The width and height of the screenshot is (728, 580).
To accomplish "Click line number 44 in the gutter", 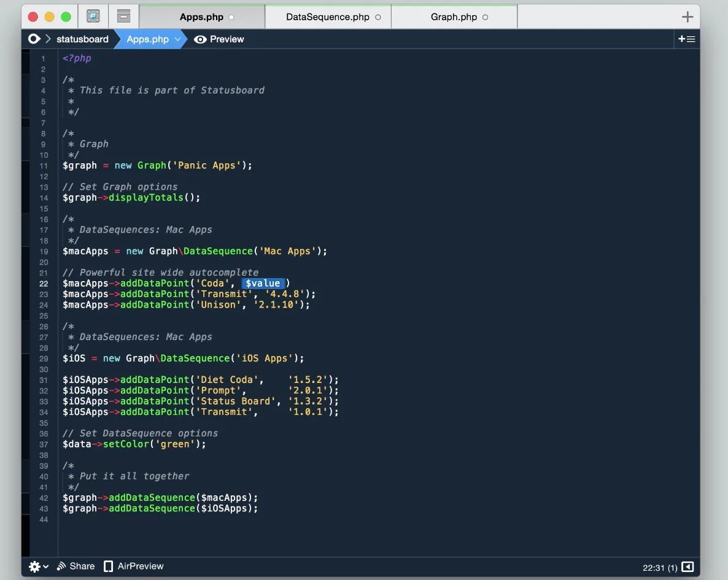I will point(44,519).
